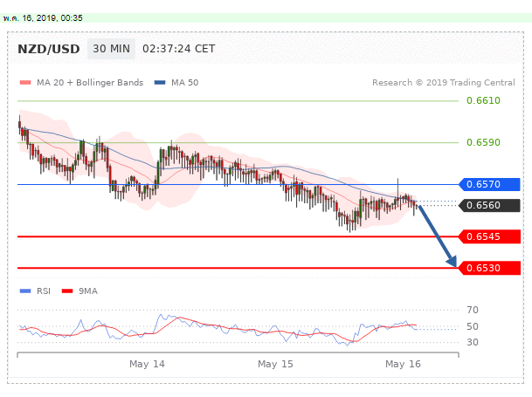Image resolution: width=532 pixels, height=397 pixels.
Task: Click the MA 20 + Bollinger Bands legend swatch
Action: click(25, 82)
